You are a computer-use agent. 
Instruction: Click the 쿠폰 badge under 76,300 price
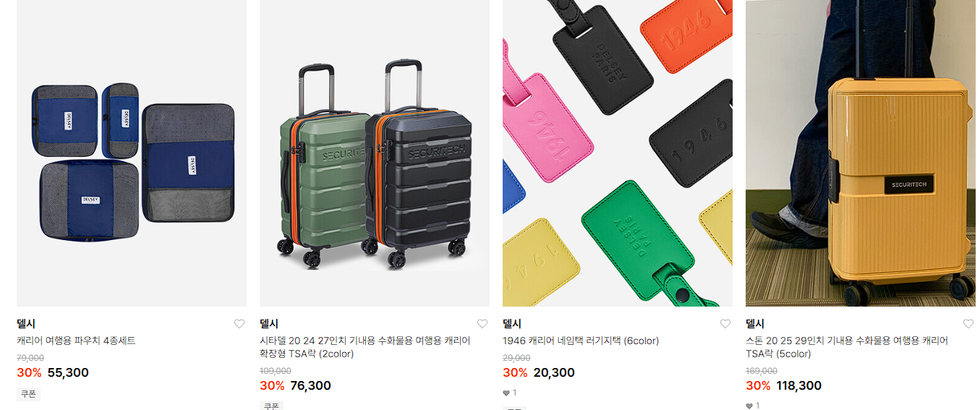click(x=271, y=406)
